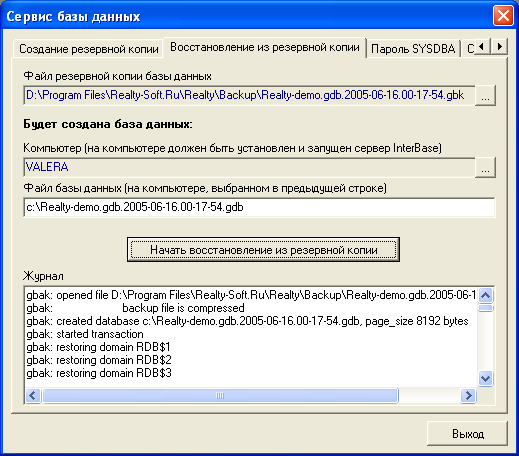519x456 pixels.
Task: Click Начать восстановление из резервной копии
Action: click(263, 250)
